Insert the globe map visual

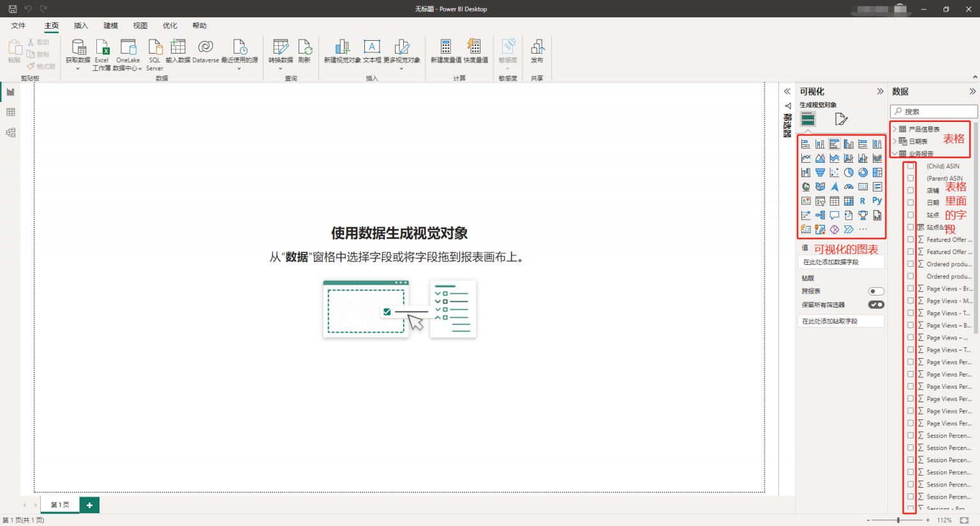[806, 187]
